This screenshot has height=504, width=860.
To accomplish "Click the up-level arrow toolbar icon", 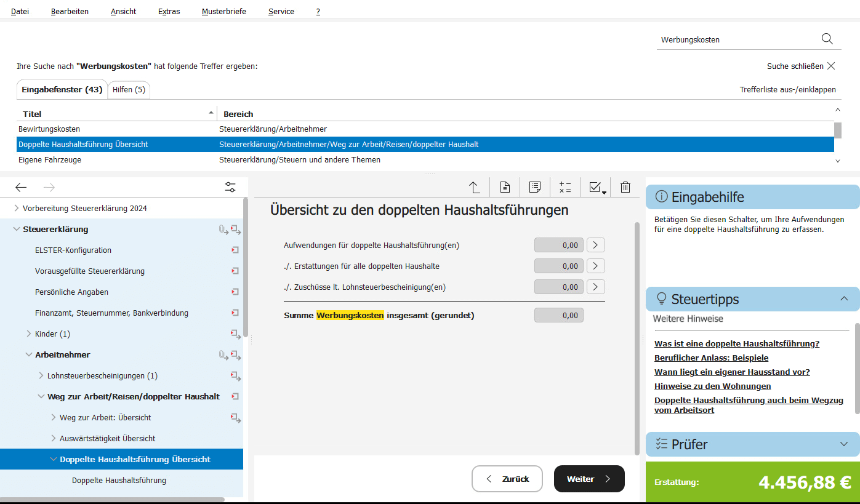I will pyautogui.click(x=474, y=187).
